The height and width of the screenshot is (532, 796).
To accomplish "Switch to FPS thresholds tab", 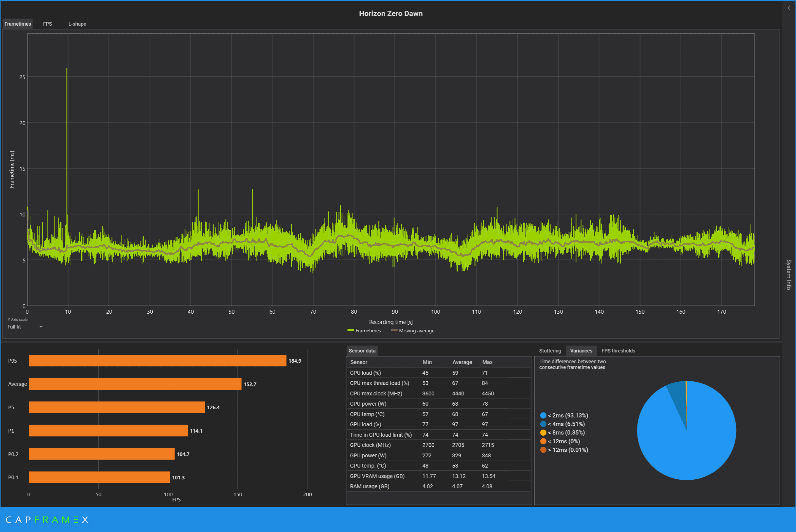I will click(x=618, y=351).
